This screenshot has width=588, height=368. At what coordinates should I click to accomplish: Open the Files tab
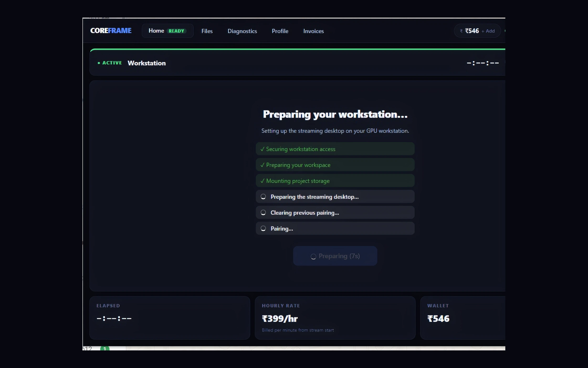[x=207, y=31]
